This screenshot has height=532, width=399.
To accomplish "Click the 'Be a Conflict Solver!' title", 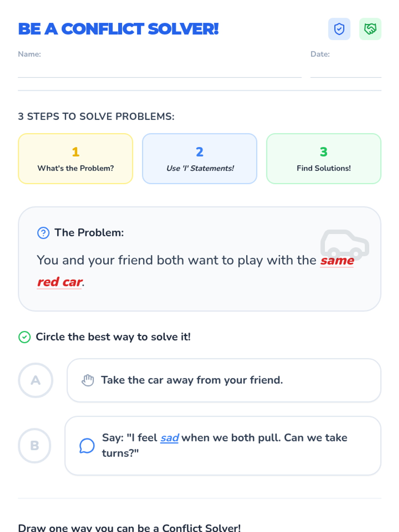I will [x=118, y=29].
